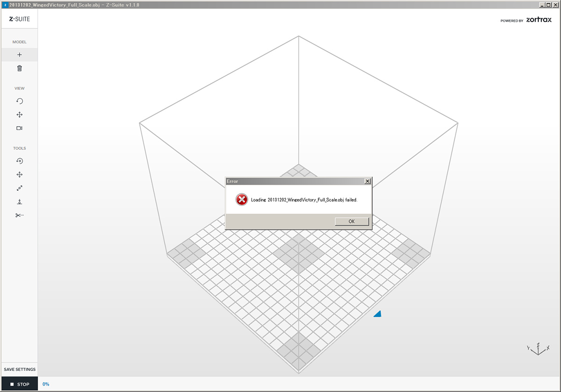
Task: Close the Error dialog with X
Action: click(367, 181)
